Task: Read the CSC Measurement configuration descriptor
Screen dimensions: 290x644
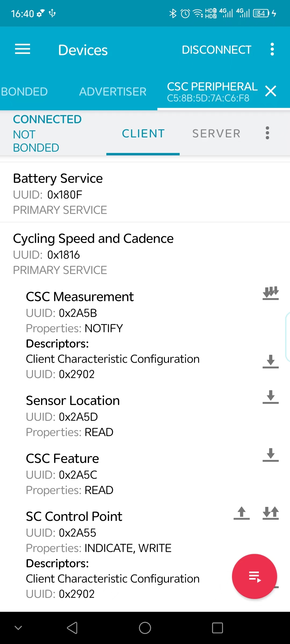Action: tap(271, 361)
